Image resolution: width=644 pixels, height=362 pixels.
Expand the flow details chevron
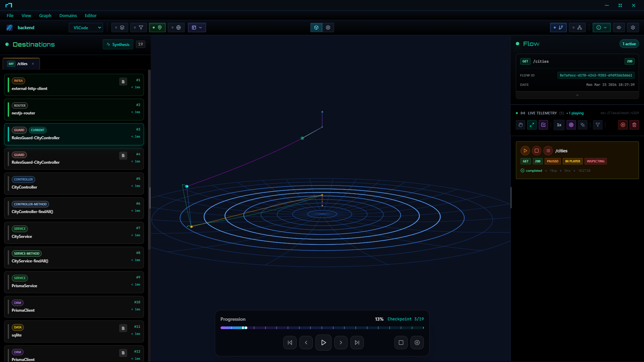coord(577,95)
